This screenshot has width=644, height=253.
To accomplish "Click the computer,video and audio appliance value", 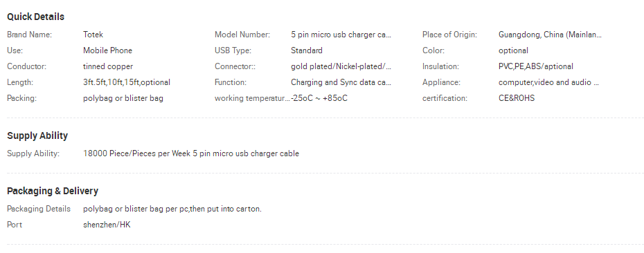I will (x=548, y=82).
